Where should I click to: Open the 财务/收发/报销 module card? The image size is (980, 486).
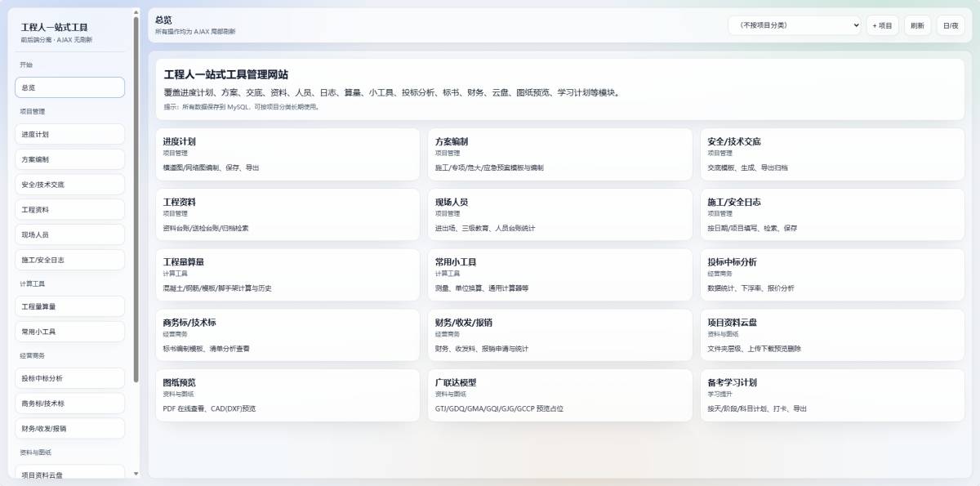[x=559, y=335]
